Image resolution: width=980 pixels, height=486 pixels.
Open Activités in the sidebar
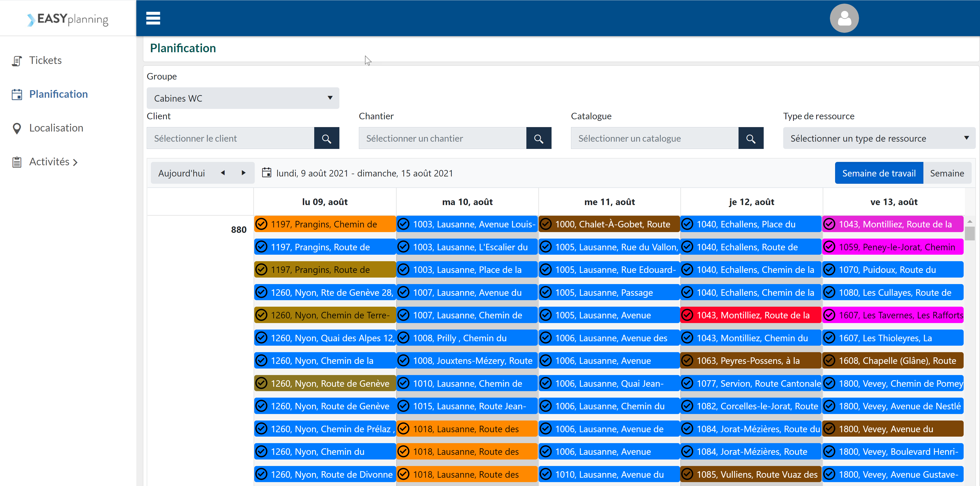click(x=49, y=162)
